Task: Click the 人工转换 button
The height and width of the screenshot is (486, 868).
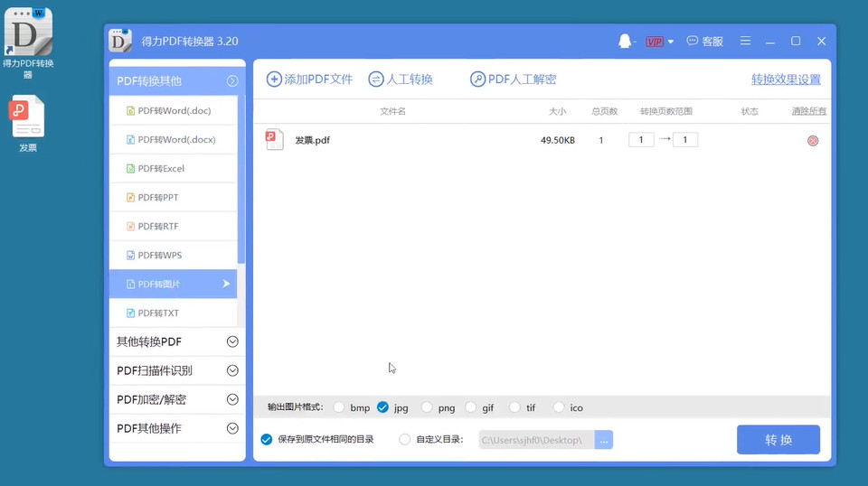Action: coord(401,79)
